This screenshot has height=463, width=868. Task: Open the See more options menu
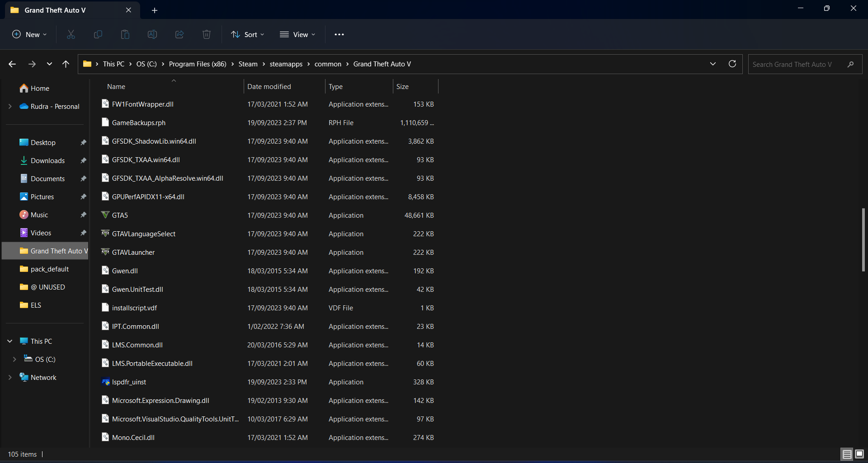pos(339,34)
